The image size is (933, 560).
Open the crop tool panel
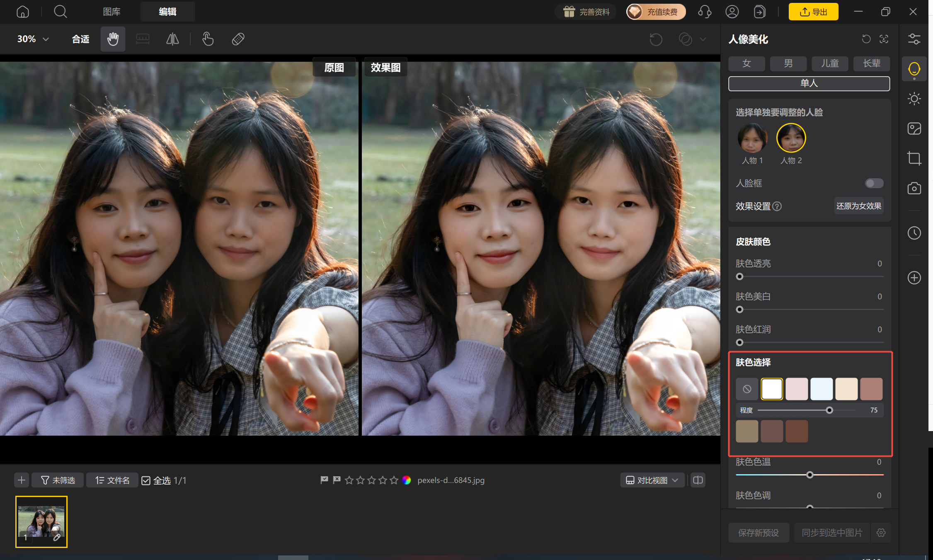914,158
